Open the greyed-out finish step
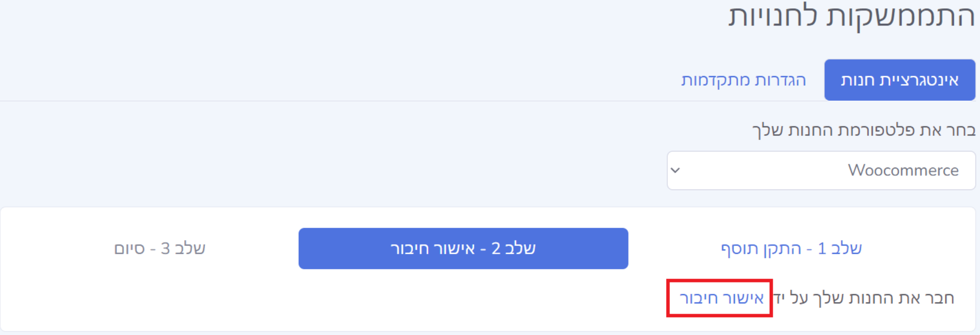This screenshot has width=980, height=335. pos(159,248)
